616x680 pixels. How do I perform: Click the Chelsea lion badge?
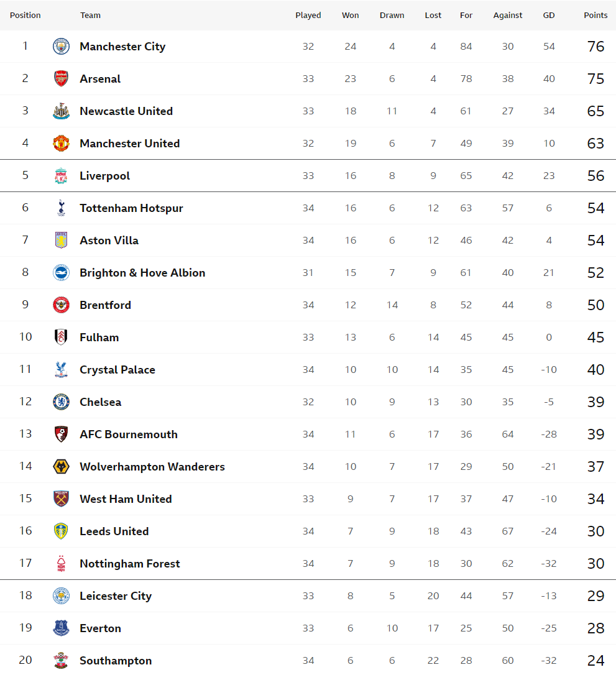(x=61, y=402)
